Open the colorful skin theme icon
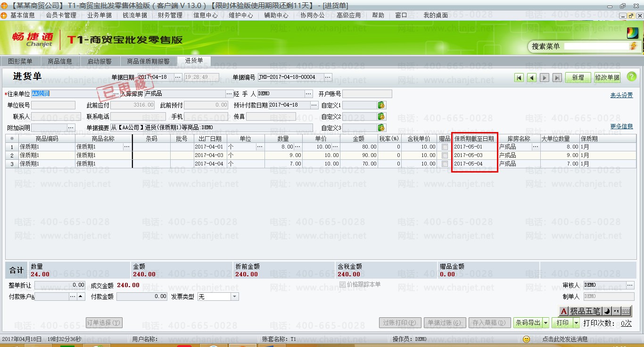 coord(632,33)
